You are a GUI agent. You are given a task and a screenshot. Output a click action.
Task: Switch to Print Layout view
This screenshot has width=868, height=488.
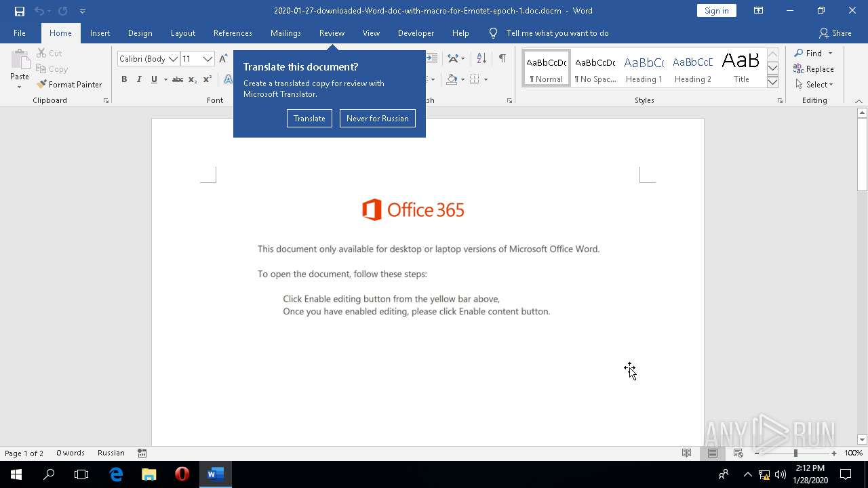[713, 453]
